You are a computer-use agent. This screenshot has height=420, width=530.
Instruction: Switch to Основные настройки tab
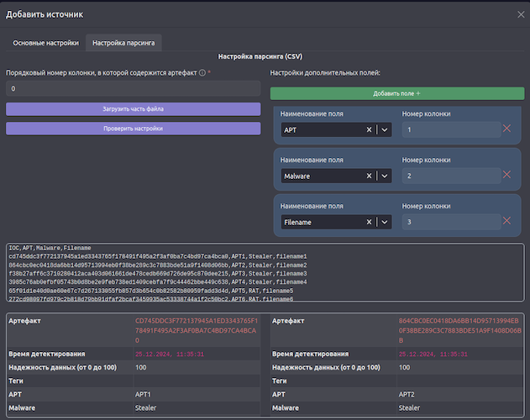coord(46,42)
